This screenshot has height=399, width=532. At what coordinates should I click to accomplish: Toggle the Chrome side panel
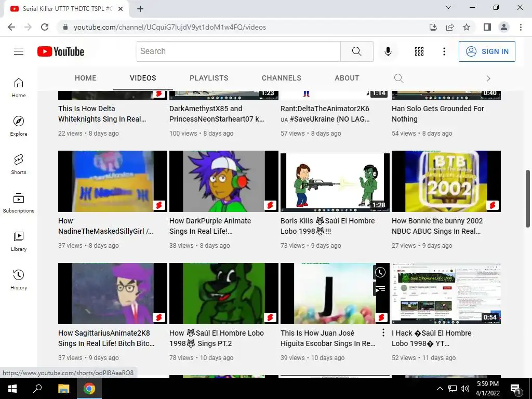[487, 27]
